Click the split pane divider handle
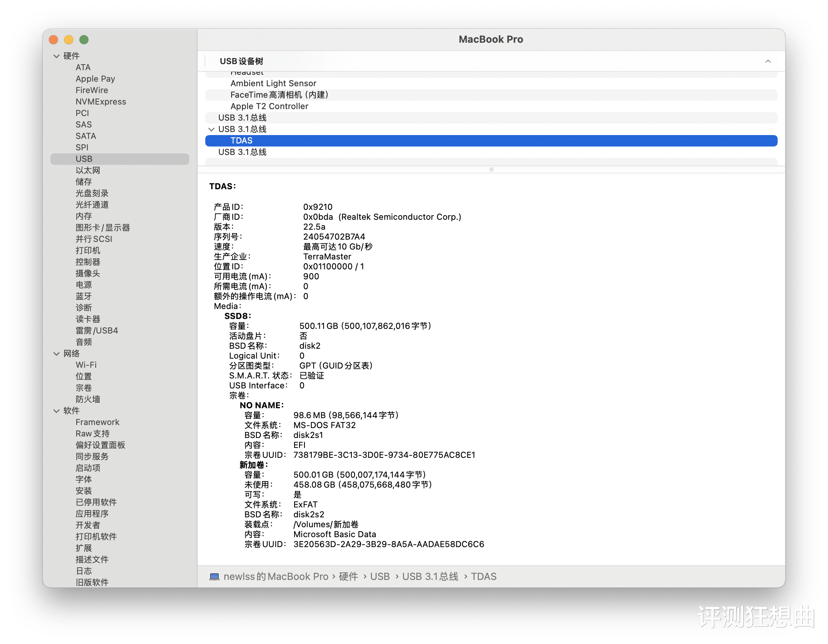 point(491,169)
